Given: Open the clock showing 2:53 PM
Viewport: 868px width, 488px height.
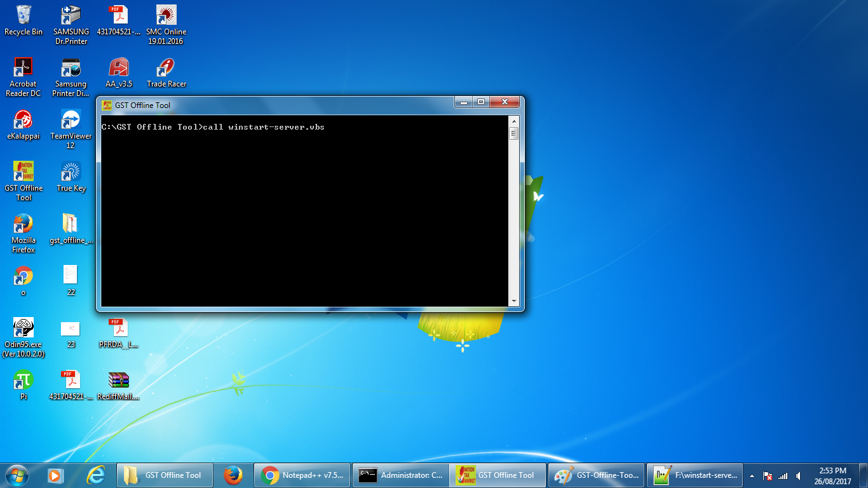Looking at the screenshot, I should [833, 476].
